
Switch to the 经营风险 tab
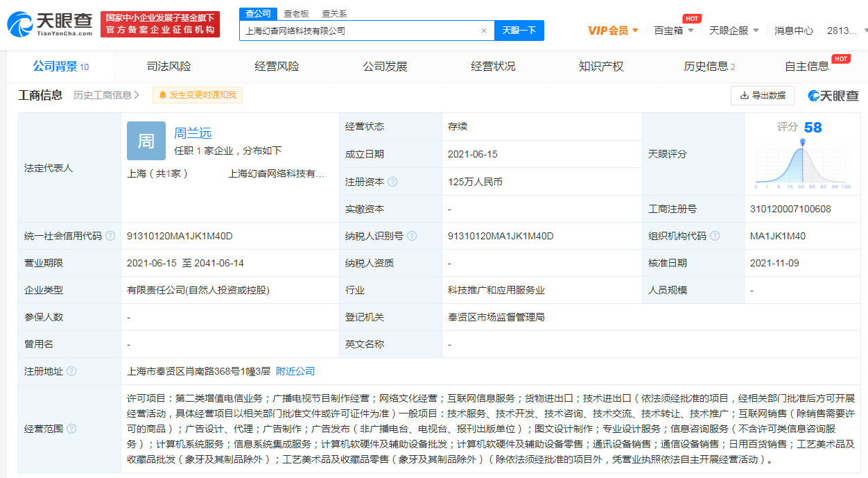277,67
